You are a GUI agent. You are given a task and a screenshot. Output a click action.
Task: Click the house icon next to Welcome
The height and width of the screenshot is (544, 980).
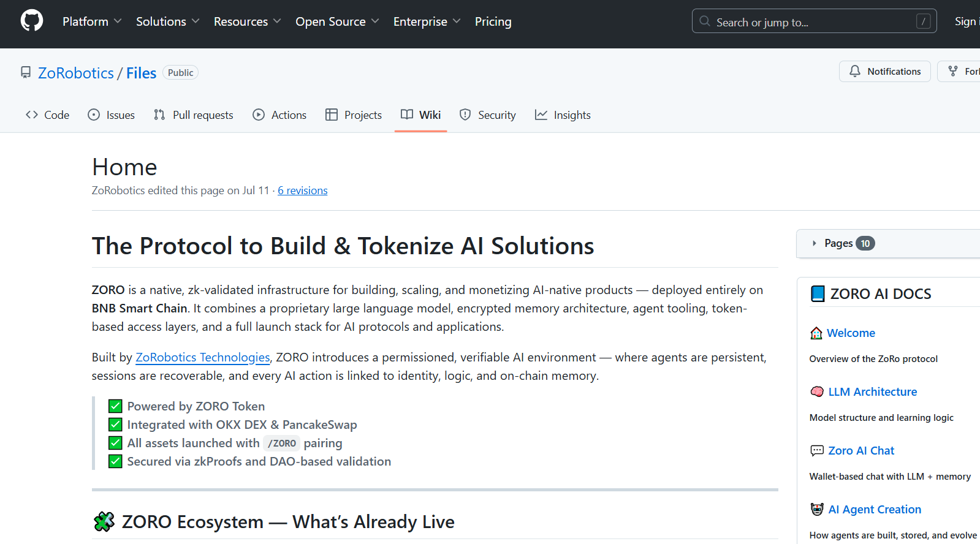click(x=816, y=333)
